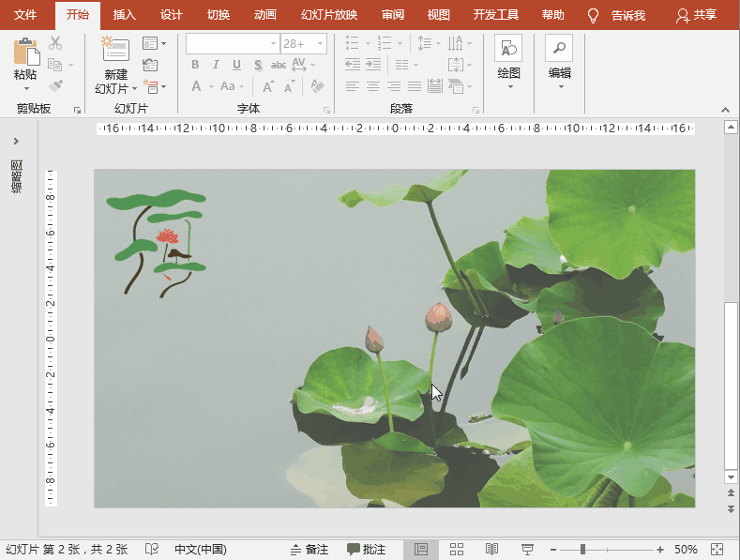Switch to the 幻灯片放映 tab

coord(329,15)
